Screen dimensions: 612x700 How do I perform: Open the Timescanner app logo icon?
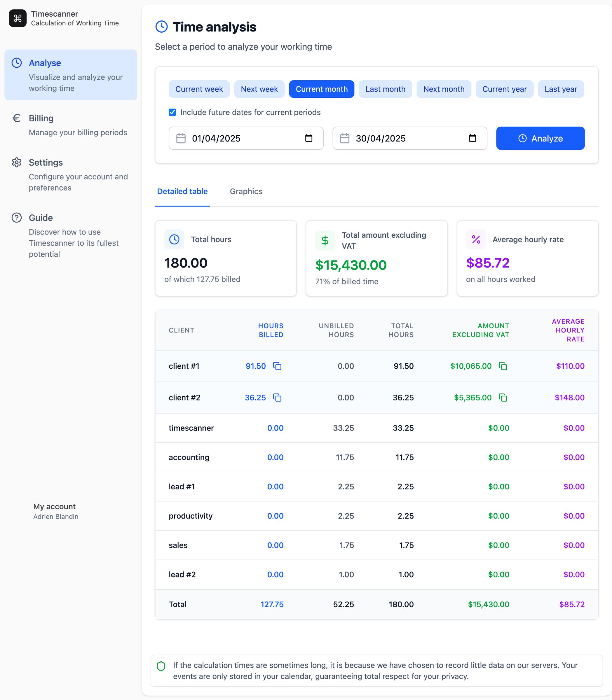[18, 18]
